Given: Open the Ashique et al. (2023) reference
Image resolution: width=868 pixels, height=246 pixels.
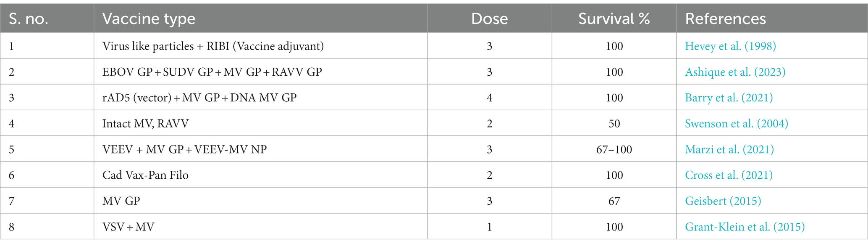Looking at the screenshot, I should 735,72.
